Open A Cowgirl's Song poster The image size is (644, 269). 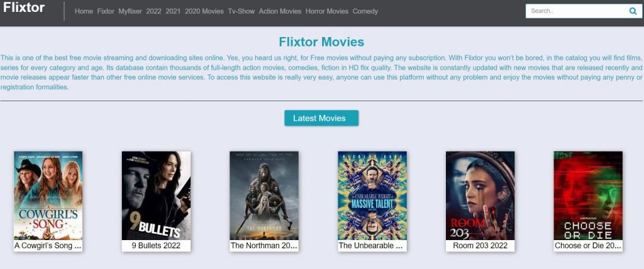tap(48, 195)
